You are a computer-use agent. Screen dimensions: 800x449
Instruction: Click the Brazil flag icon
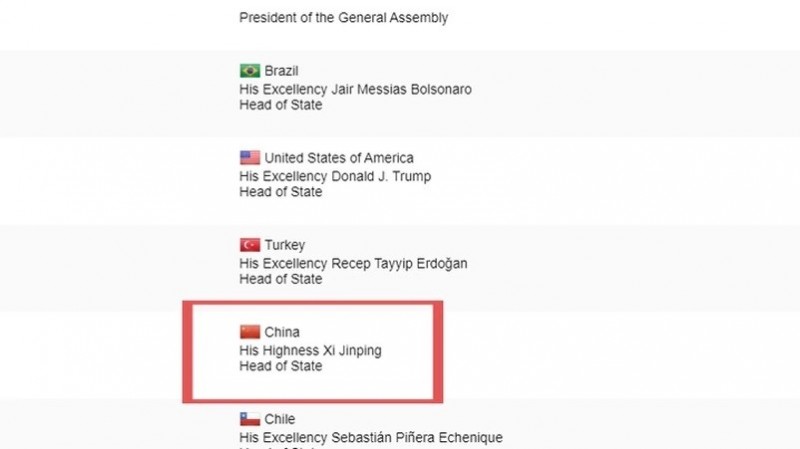(250, 71)
